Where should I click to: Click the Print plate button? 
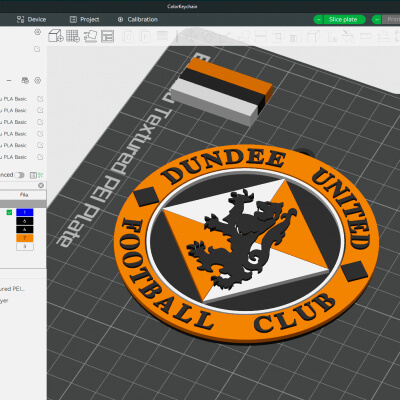pyautogui.click(x=390, y=20)
